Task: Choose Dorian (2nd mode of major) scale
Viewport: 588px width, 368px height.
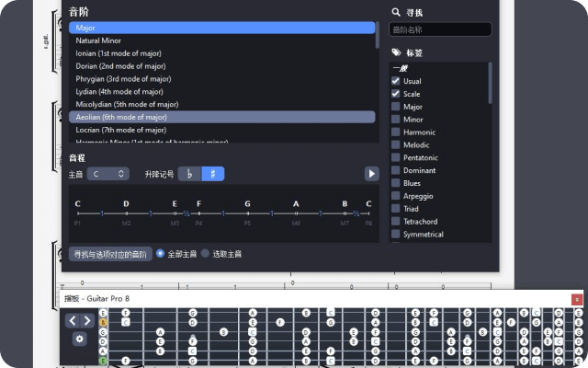Action: (x=120, y=66)
